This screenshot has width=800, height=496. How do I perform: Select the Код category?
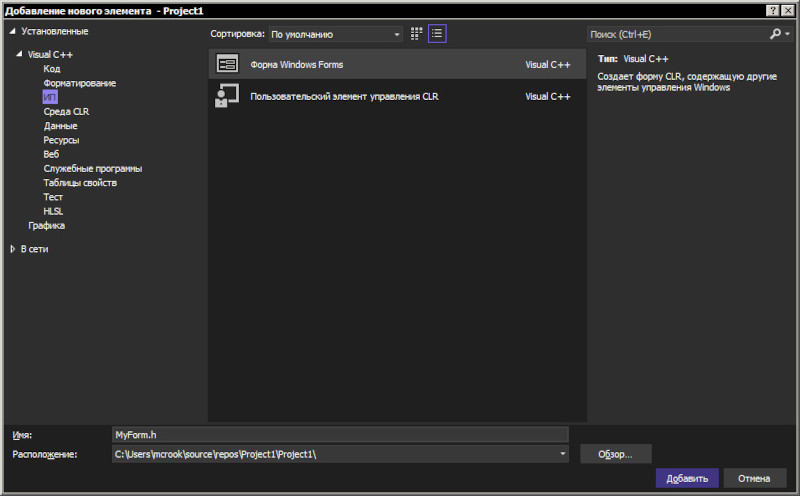[x=52, y=68]
